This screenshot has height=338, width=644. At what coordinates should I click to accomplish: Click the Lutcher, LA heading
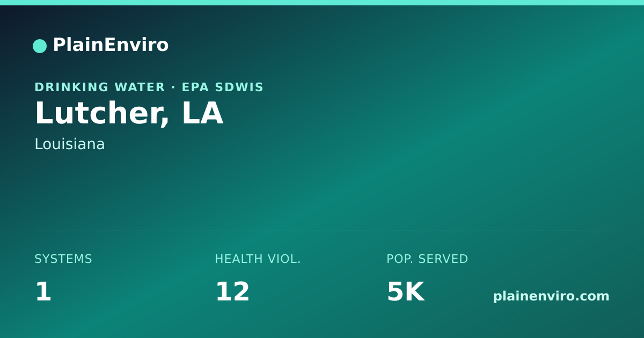tap(129, 114)
